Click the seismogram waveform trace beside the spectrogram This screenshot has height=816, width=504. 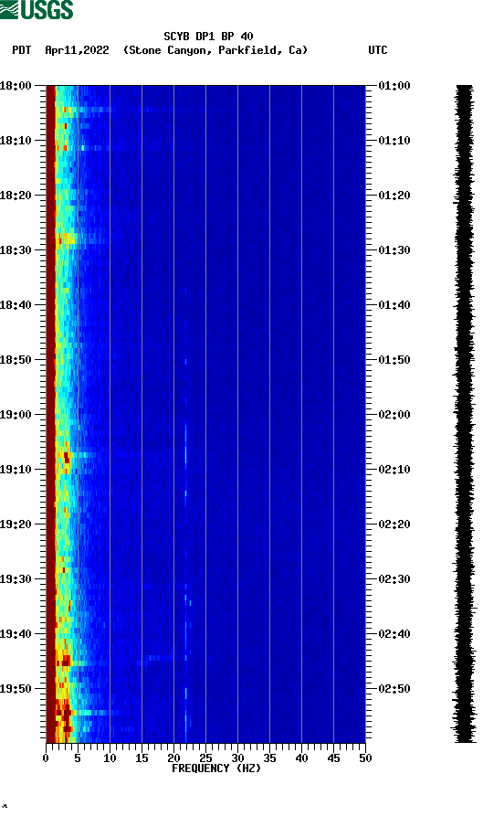point(465,414)
